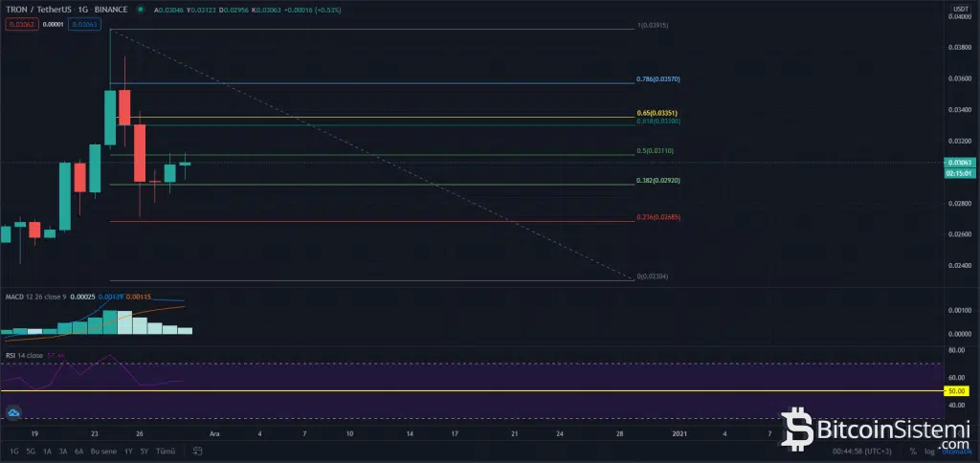Screen dimensions: 980x463
Task: Select the Tümü time range
Action: tap(166, 451)
